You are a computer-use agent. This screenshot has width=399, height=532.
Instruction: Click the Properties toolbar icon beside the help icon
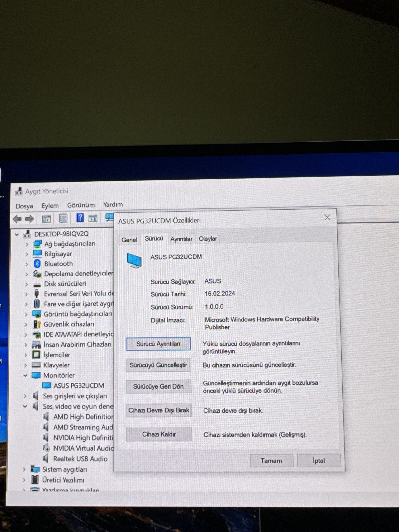pyautogui.click(x=63, y=218)
